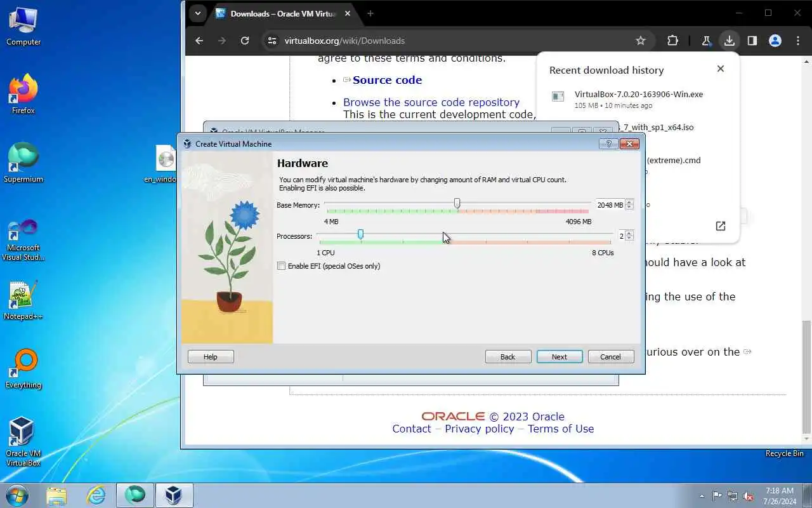Click the Windows Start button
The height and width of the screenshot is (508, 812).
(16, 495)
